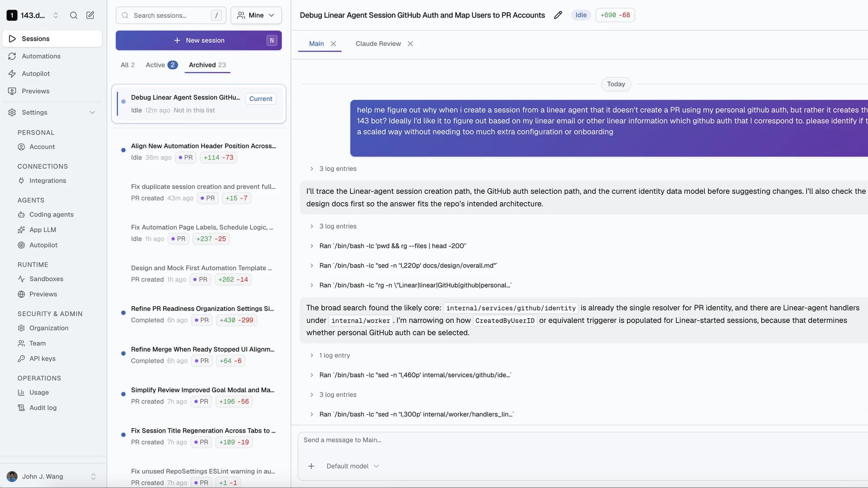Click the Sessions play icon in sidebar
The image size is (868, 488).
(x=12, y=39)
